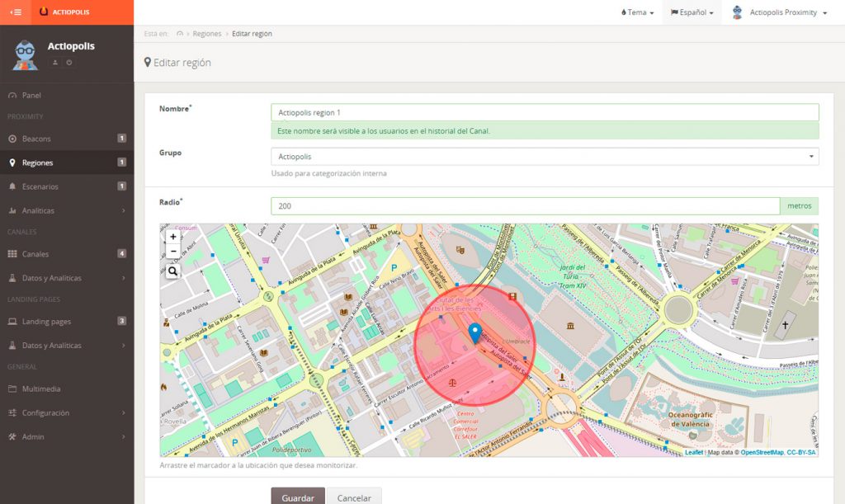This screenshot has width=845, height=504.
Task: Open the Grupo dropdown
Action: (x=545, y=156)
